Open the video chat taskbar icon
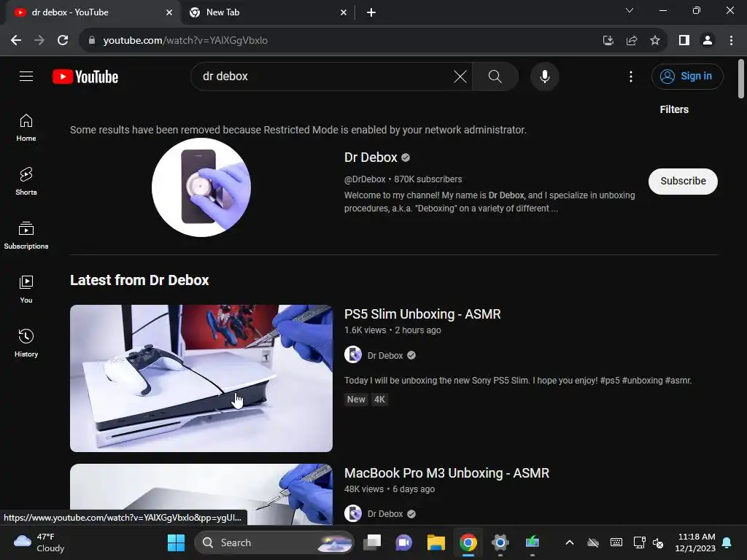Screen dimensions: 747x560 pos(403,542)
